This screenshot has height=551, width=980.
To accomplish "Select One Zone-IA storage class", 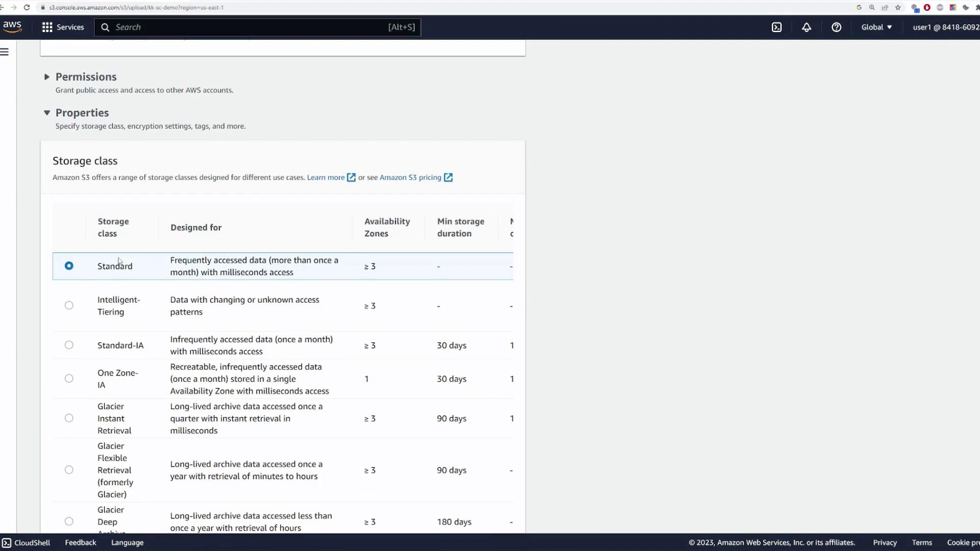I will (69, 378).
